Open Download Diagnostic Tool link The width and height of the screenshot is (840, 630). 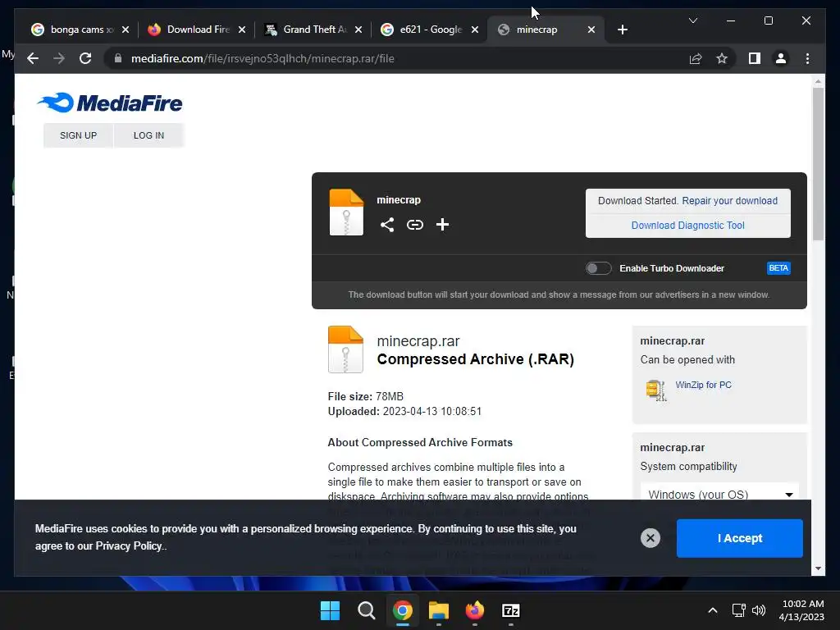tap(688, 226)
